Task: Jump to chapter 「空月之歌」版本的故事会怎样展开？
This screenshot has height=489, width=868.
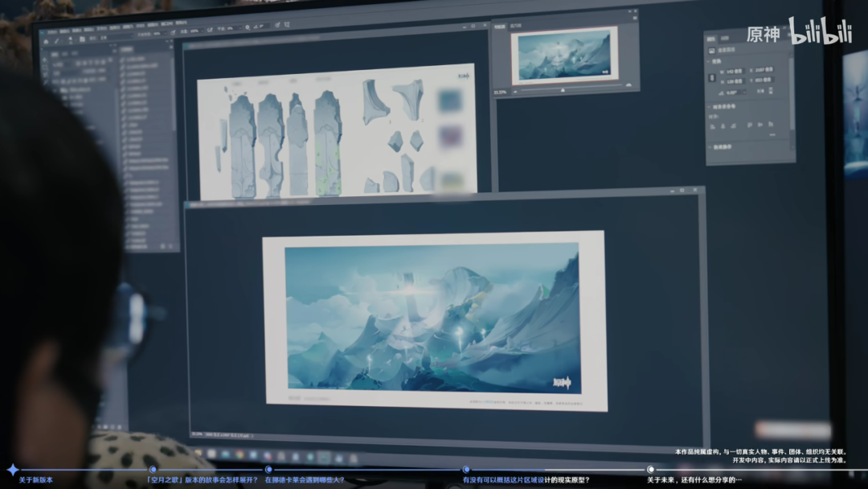Action: 202,480
